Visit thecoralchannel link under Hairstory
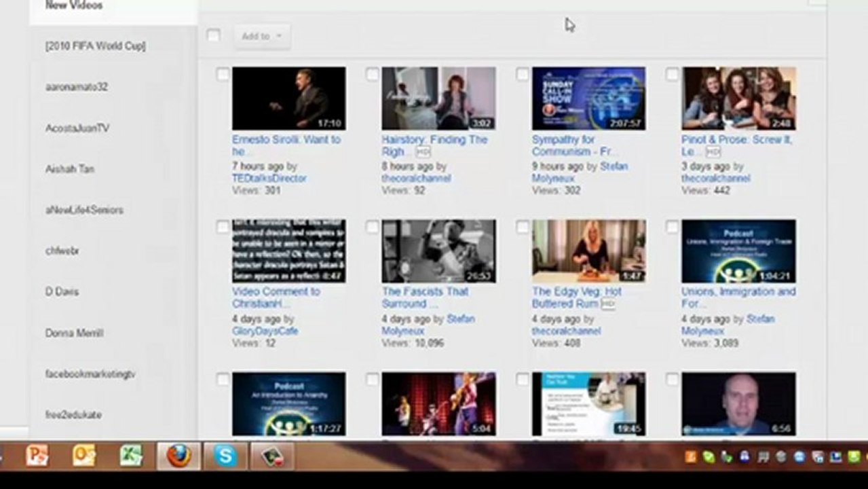868x489 pixels. click(x=416, y=178)
